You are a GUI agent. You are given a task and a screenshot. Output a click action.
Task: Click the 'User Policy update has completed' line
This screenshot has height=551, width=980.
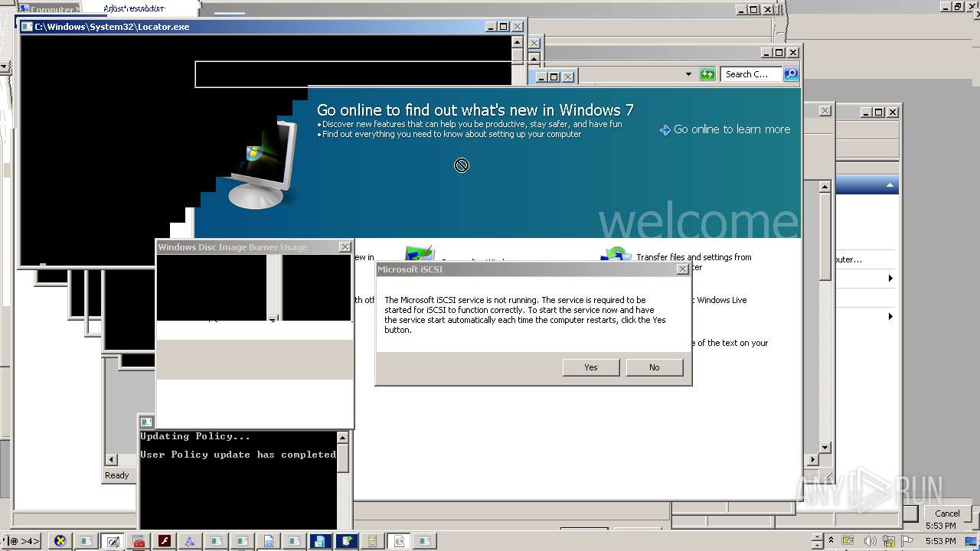click(238, 455)
